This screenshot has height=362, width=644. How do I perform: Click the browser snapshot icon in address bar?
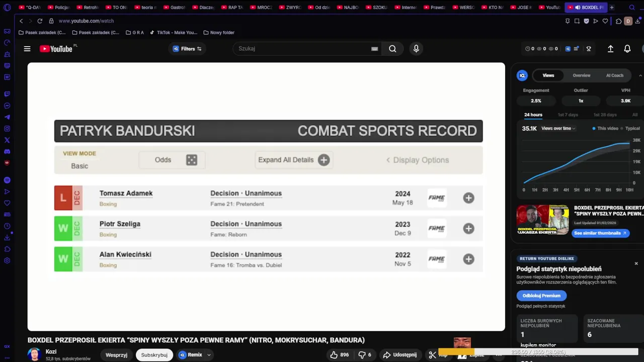tap(577, 21)
